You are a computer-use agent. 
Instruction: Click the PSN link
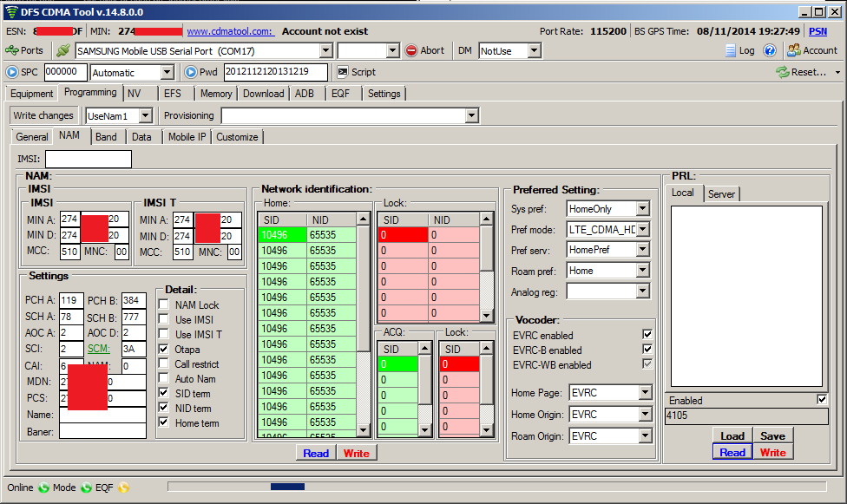817,31
